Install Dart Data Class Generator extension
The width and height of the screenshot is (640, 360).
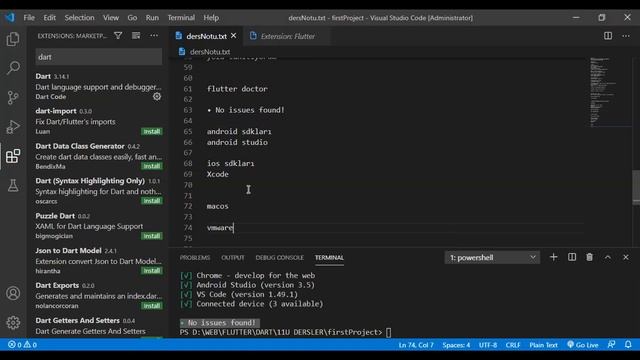(x=151, y=166)
